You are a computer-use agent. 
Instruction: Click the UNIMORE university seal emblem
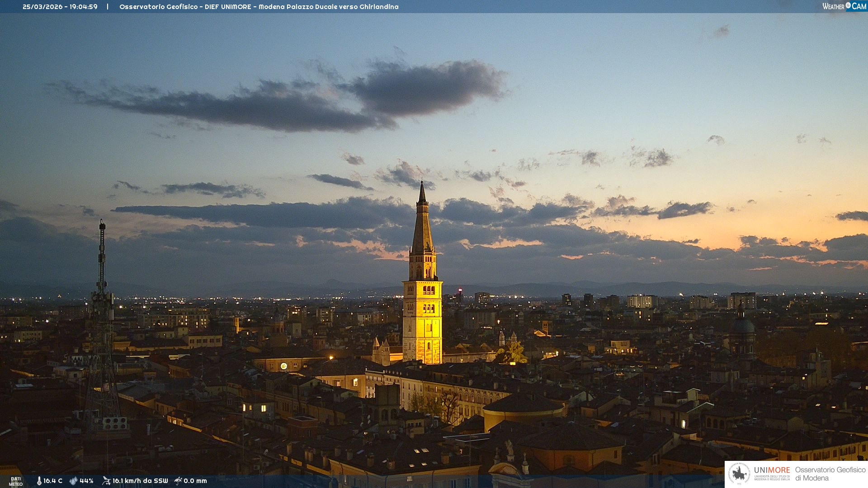click(x=739, y=474)
